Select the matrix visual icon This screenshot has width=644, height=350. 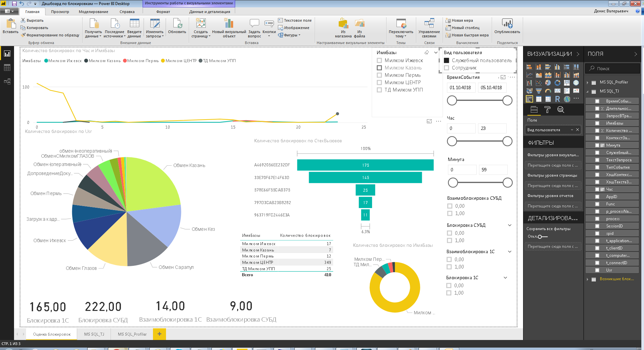click(x=548, y=99)
